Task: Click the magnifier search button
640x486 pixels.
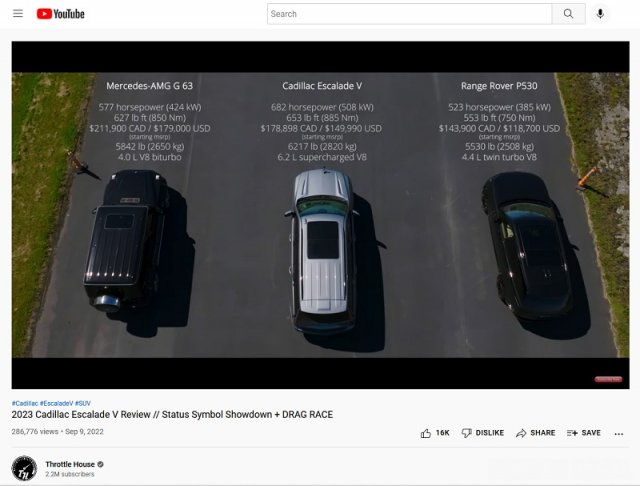Action: tap(568, 14)
